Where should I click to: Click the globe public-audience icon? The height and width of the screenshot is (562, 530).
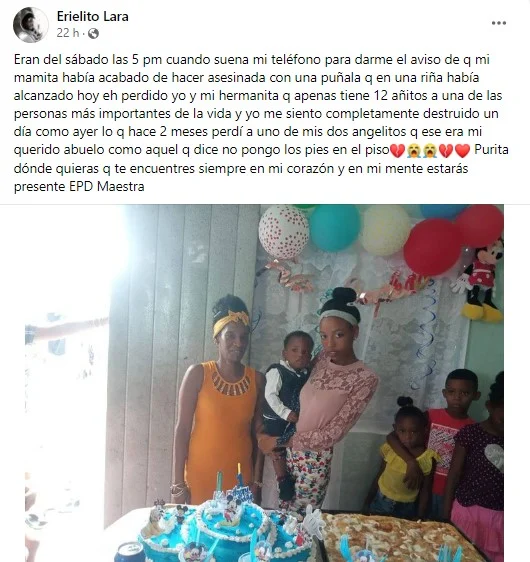pos(93,34)
